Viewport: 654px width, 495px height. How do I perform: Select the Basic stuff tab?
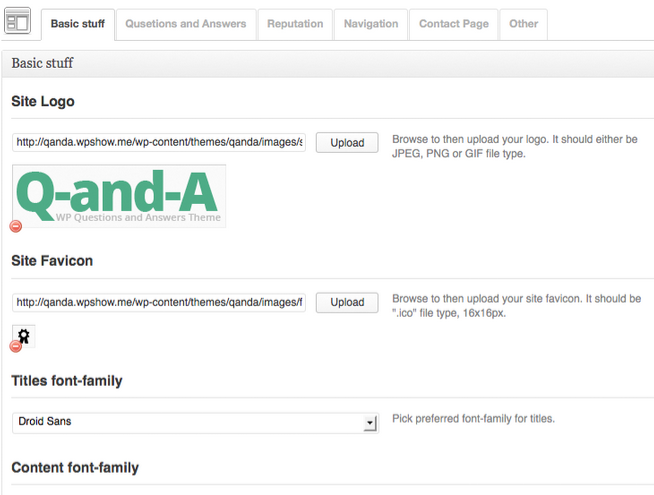pyautogui.click(x=78, y=24)
